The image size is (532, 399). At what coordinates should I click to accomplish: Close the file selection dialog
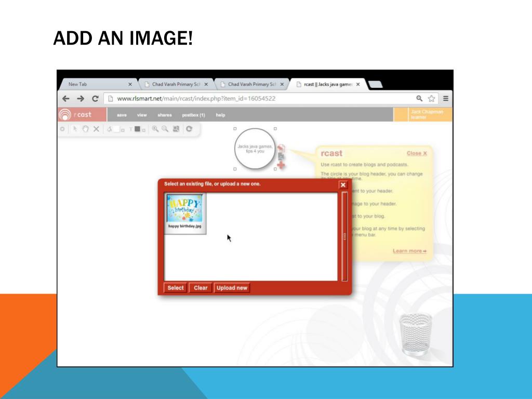click(343, 185)
